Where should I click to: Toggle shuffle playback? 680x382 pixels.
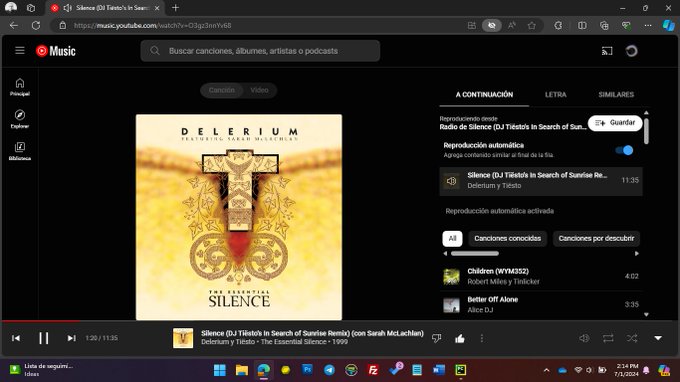(x=632, y=338)
